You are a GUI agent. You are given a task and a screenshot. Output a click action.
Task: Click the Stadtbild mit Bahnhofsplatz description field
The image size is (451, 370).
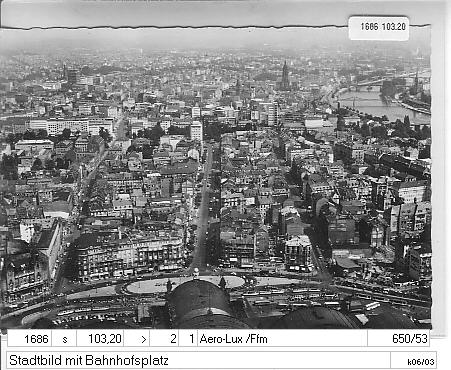198,360
